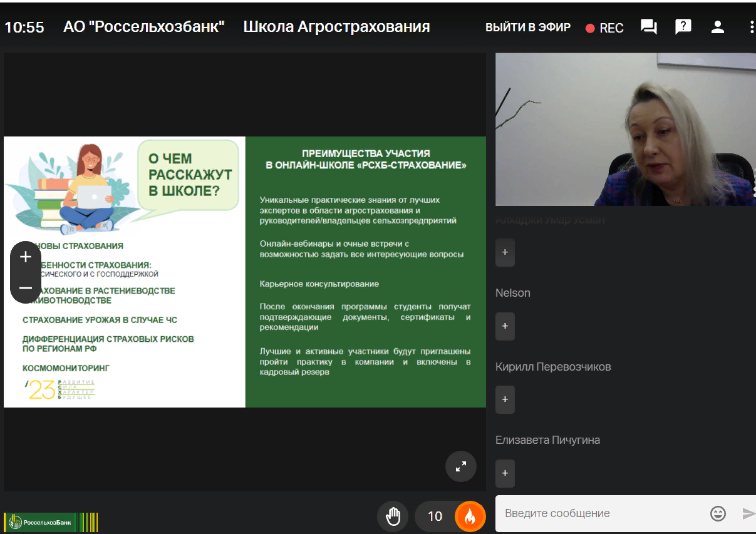Click the red REC recording indicator

pyautogui.click(x=604, y=28)
